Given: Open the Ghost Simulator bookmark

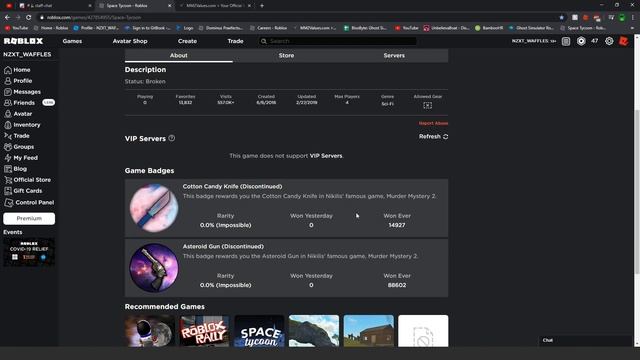Looking at the screenshot, I should pos(531,28).
